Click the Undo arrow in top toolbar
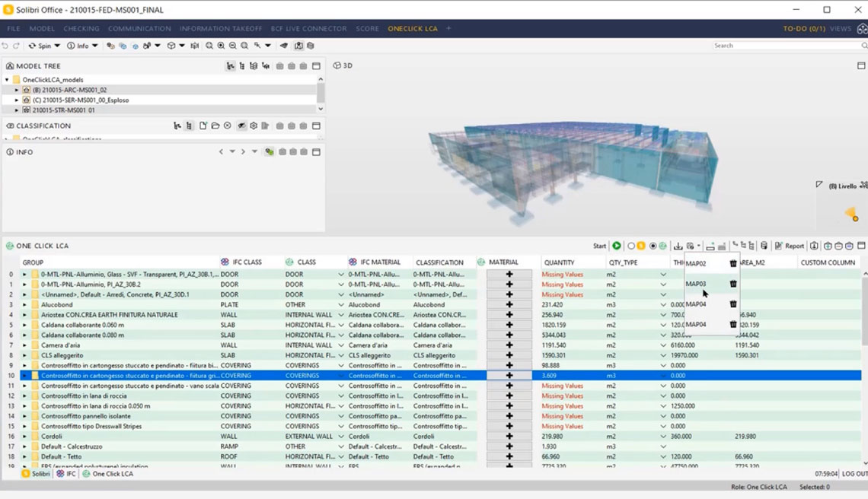868x499 pixels. pos(5,46)
